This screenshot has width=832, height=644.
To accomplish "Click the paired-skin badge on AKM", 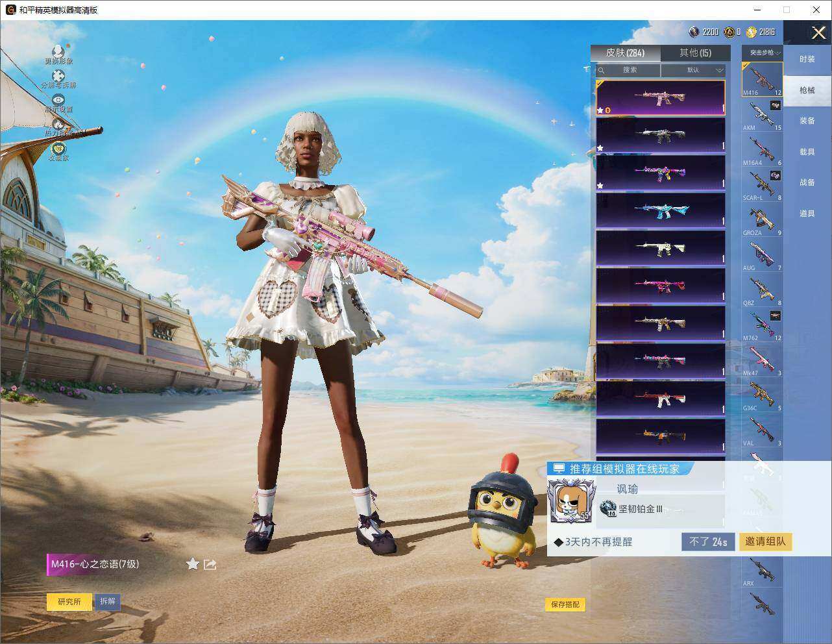I will (x=775, y=105).
